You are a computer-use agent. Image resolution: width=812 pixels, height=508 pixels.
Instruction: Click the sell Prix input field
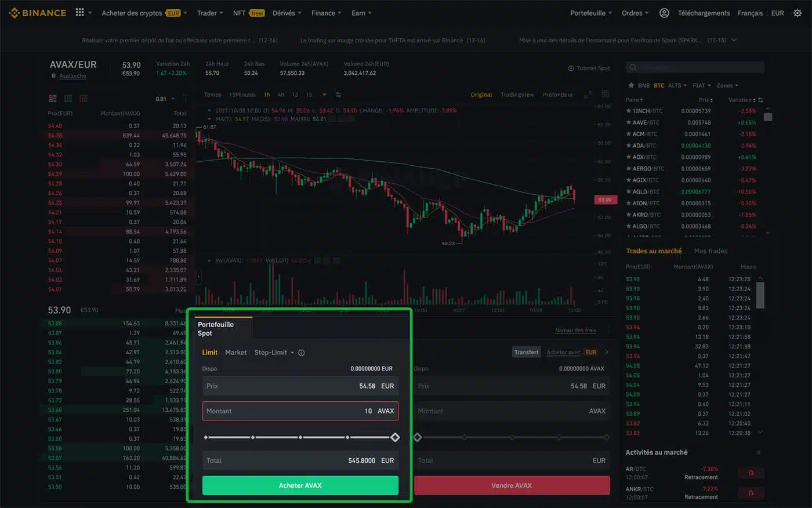click(512, 386)
